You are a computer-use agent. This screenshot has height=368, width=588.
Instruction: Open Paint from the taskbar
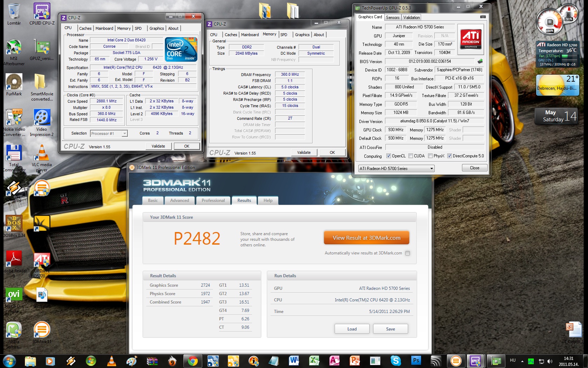coord(132,361)
